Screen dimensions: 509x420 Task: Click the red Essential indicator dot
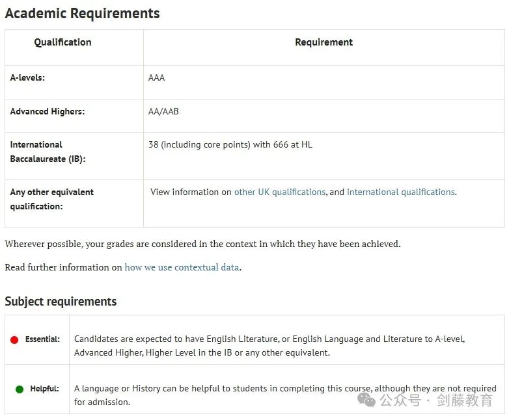coord(14,339)
